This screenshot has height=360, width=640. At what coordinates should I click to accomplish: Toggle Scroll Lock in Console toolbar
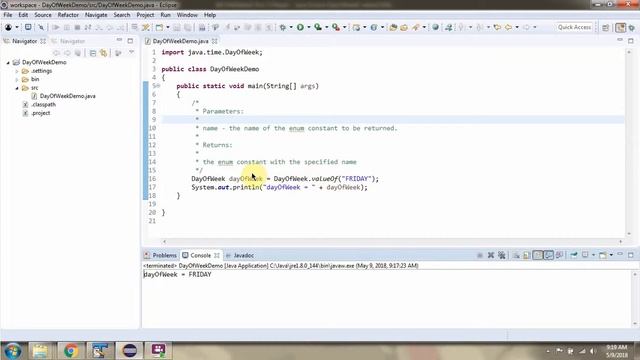click(527, 255)
